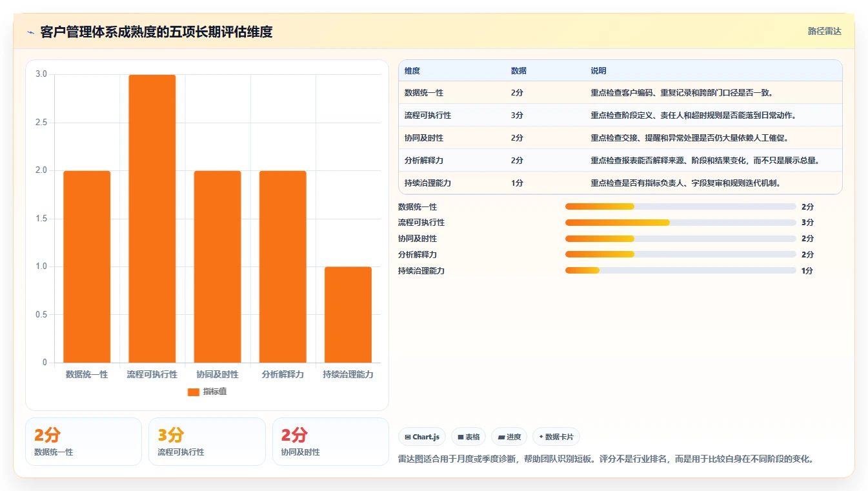Click the 协同及时性 bar in the chart
The height and width of the screenshot is (491, 868).
pyautogui.click(x=217, y=266)
